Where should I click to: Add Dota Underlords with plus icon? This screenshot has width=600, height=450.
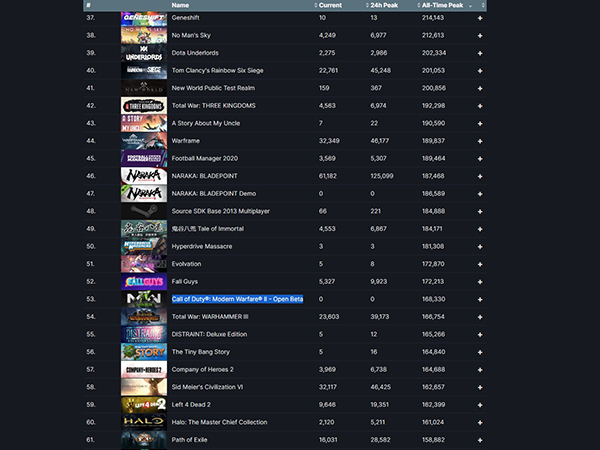480,53
